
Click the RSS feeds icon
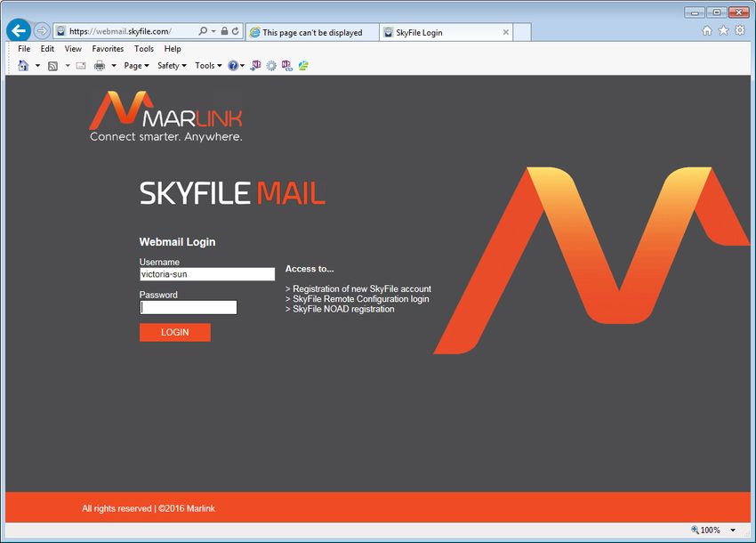click(x=52, y=66)
